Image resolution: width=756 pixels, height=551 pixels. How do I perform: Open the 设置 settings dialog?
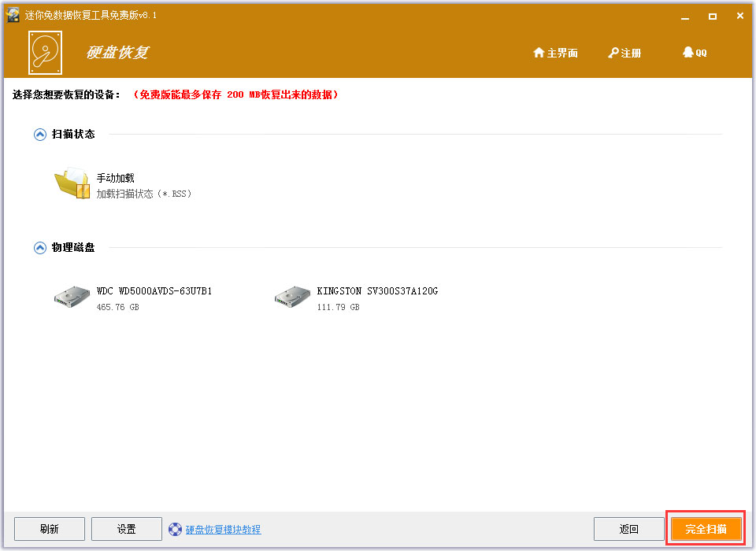coord(126,529)
